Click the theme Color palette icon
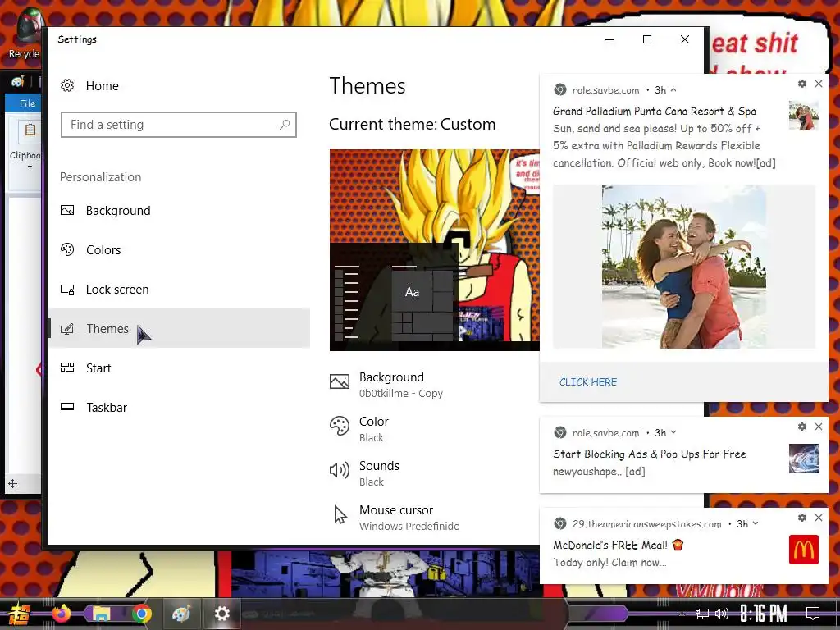The width and height of the screenshot is (840, 630). click(340, 427)
